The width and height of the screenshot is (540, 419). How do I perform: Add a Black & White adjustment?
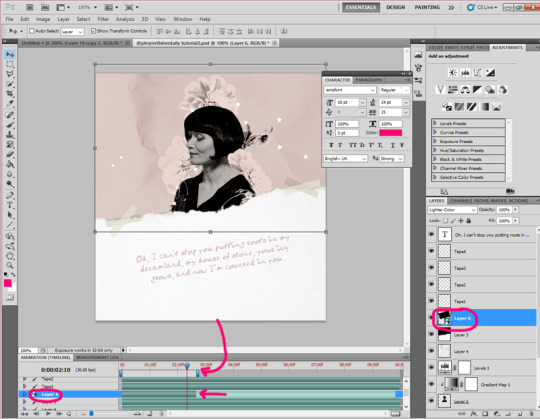coord(477,90)
